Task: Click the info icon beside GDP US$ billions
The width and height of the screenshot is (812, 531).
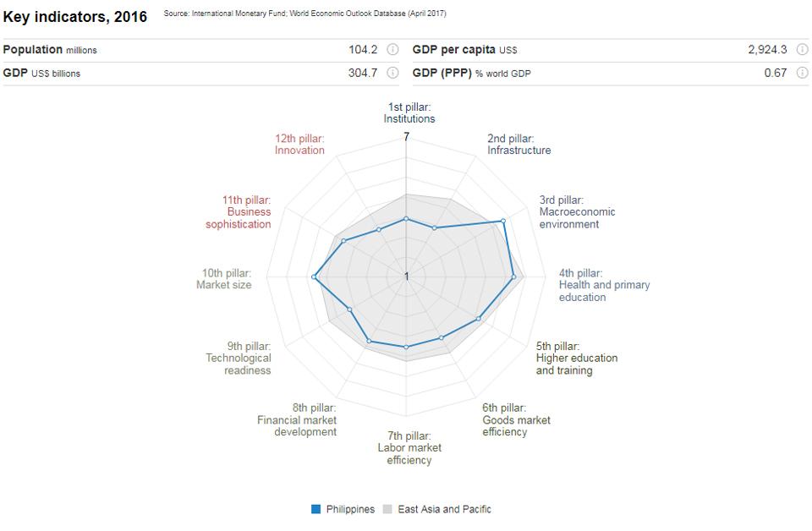Action: click(x=392, y=73)
